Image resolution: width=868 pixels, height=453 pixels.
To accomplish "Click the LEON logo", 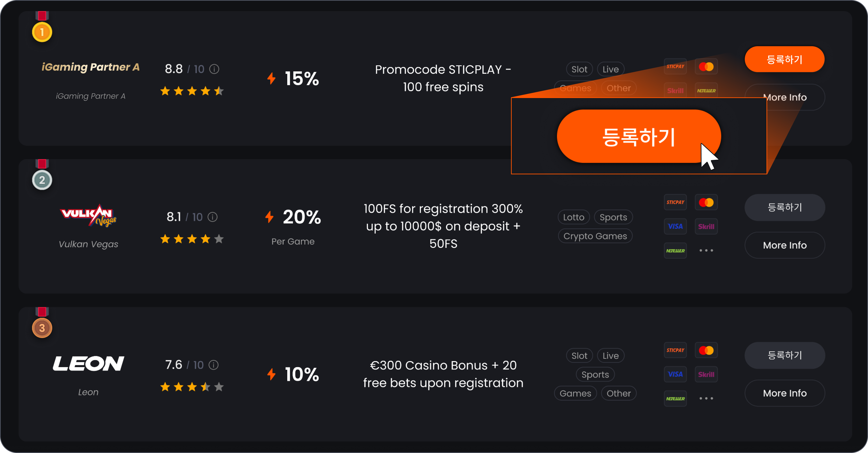I will (x=88, y=363).
